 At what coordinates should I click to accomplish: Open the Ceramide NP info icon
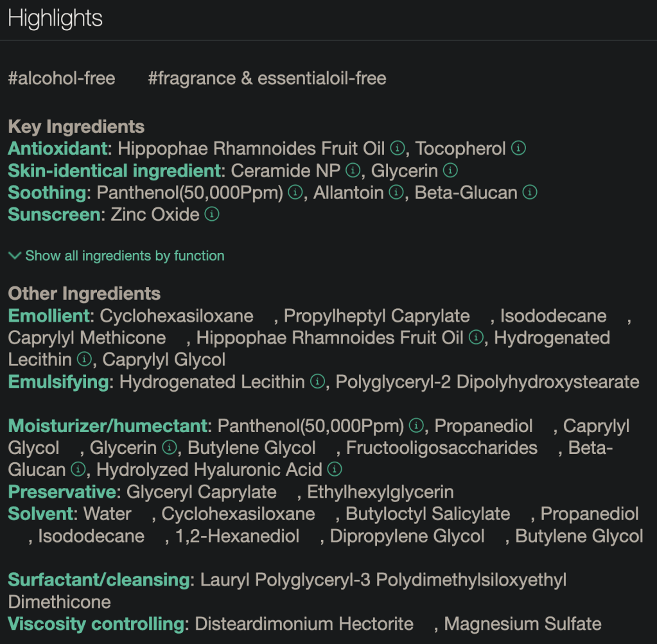pos(353,171)
